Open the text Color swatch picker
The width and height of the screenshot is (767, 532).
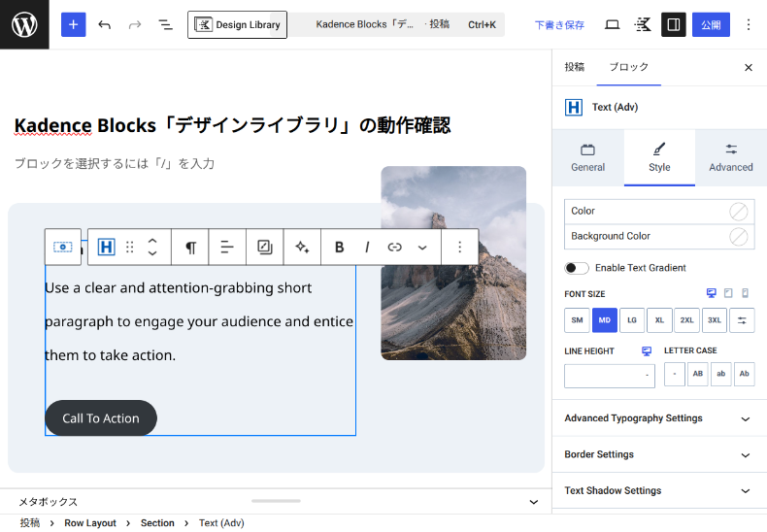739,212
